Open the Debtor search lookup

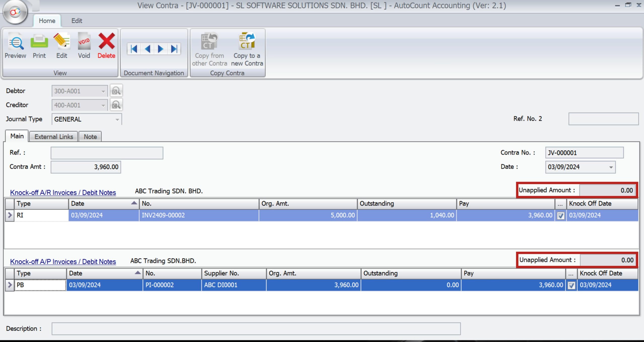(116, 91)
